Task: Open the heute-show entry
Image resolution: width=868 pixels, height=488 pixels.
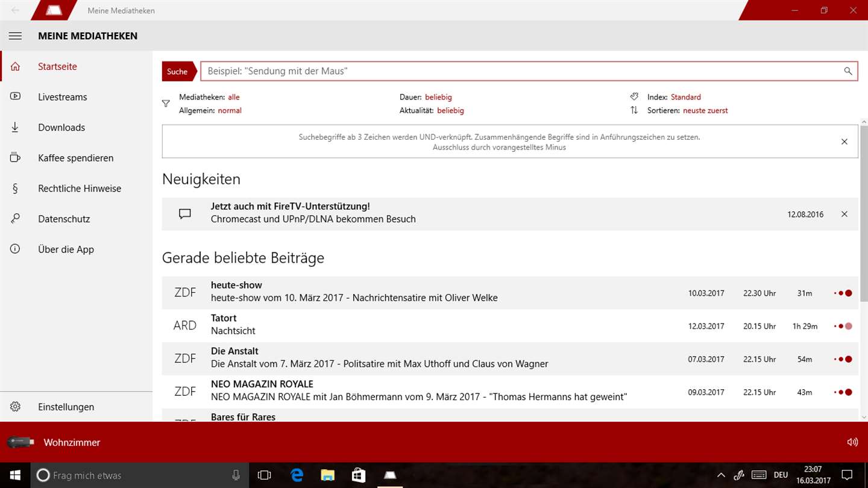Action: tap(510, 293)
